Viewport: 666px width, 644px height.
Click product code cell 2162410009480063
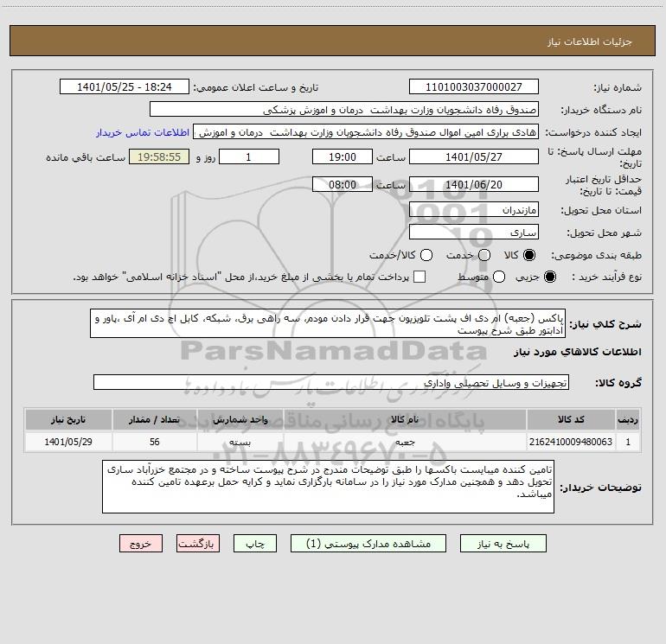pos(571,442)
